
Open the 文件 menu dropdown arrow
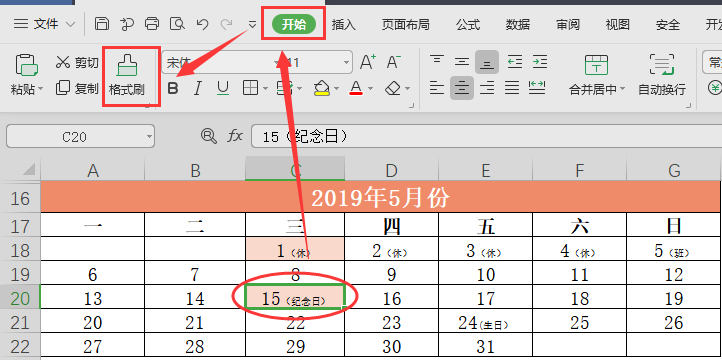70,24
